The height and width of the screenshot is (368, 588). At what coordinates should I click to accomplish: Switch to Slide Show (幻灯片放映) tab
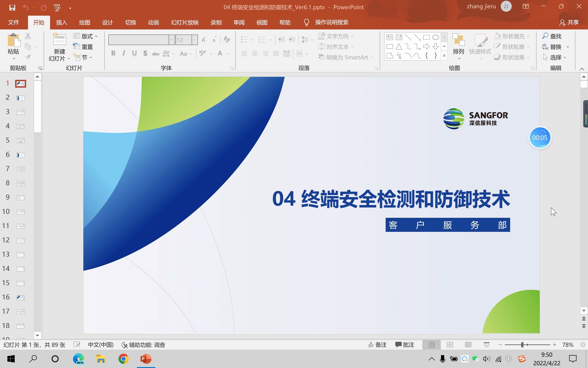[185, 22]
